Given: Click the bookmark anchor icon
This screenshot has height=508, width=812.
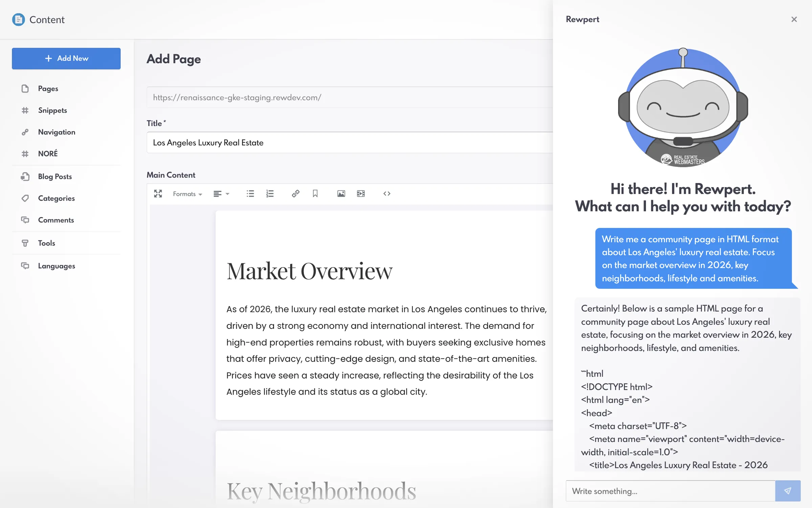Looking at the screenshot, I should 315,193.
